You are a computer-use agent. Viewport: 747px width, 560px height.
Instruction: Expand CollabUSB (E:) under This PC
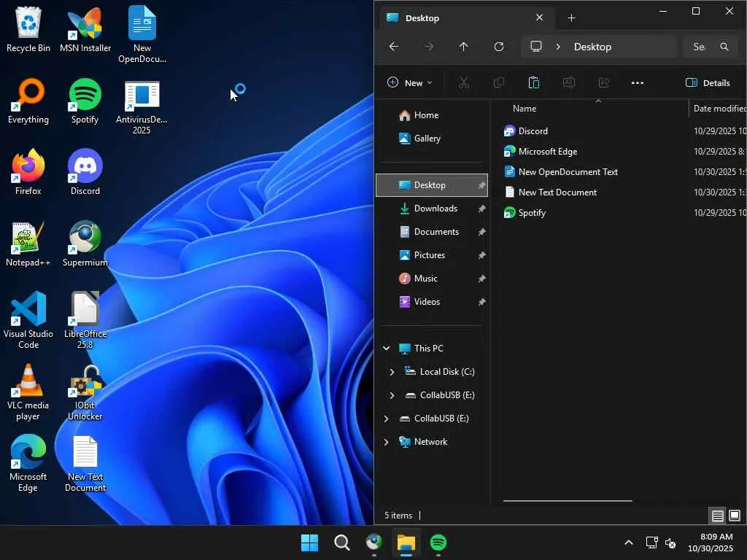click(x=392, y=395)
